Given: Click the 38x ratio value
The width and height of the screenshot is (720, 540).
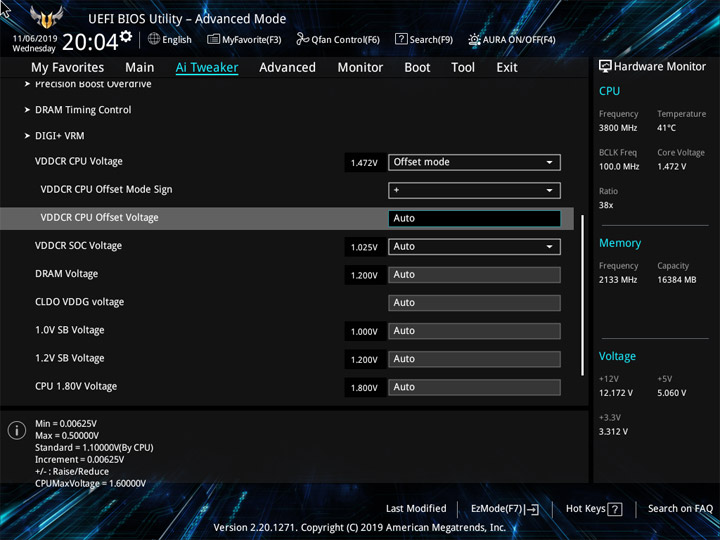Looking at the screenshot, I should (606, 205).
